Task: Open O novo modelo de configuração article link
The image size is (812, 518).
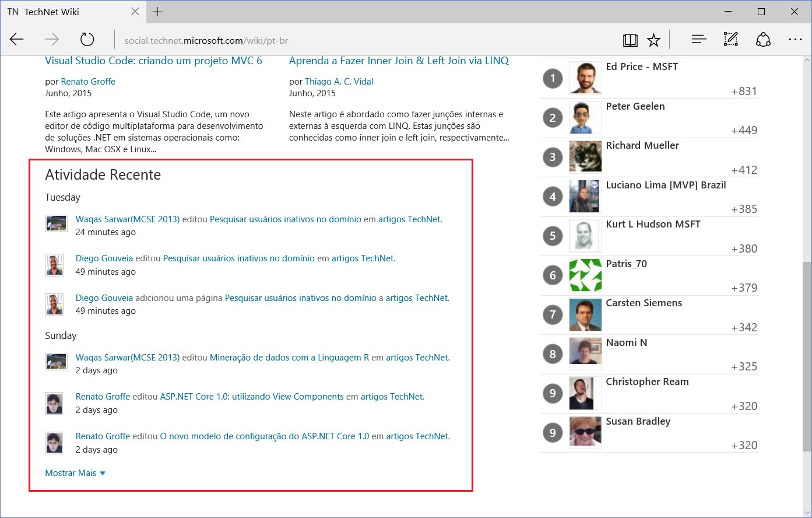Action: pyautogui.click(x=265, y=436)
